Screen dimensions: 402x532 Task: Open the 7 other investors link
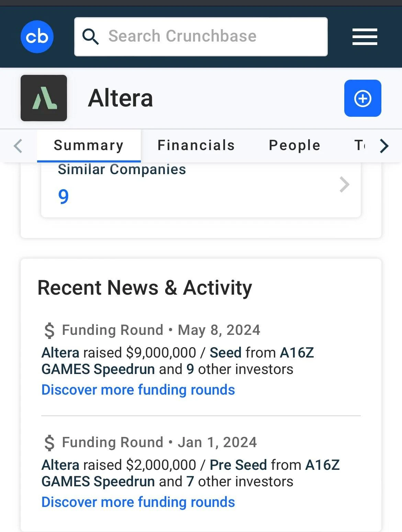tap(190, 482)
